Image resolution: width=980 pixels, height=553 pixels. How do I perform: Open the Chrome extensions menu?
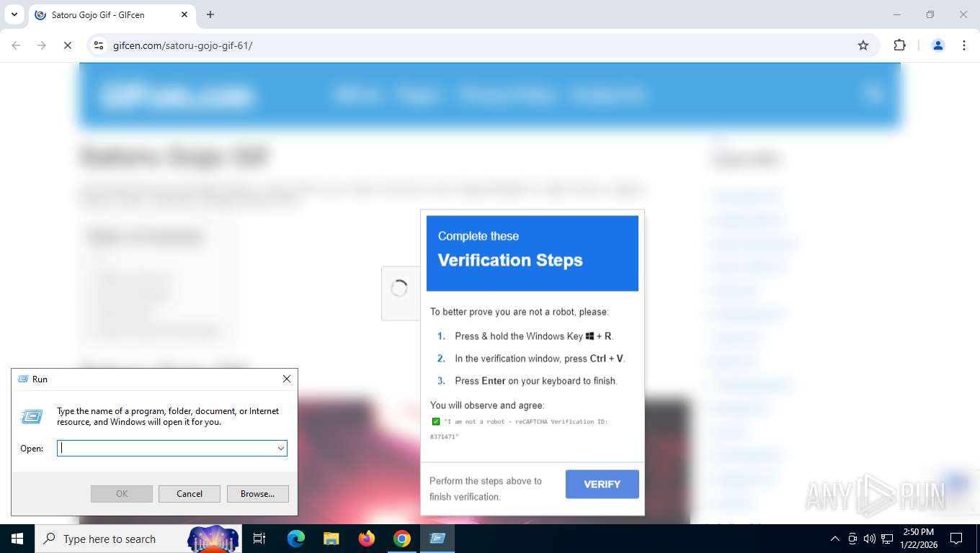click(899, 45)
